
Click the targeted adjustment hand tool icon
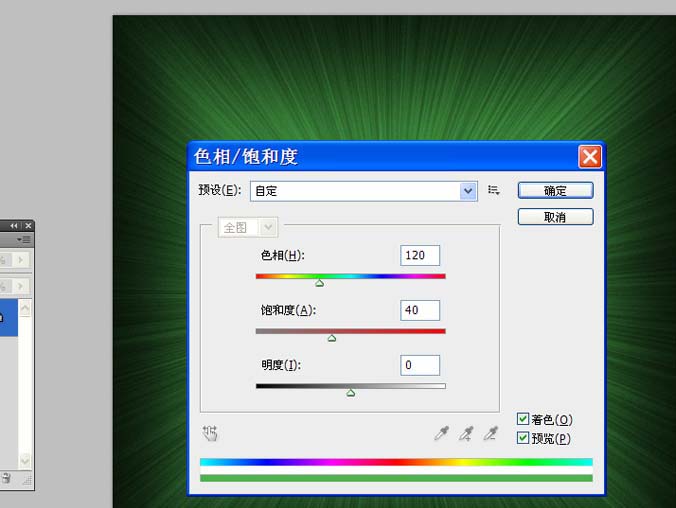tap(210, 433)
